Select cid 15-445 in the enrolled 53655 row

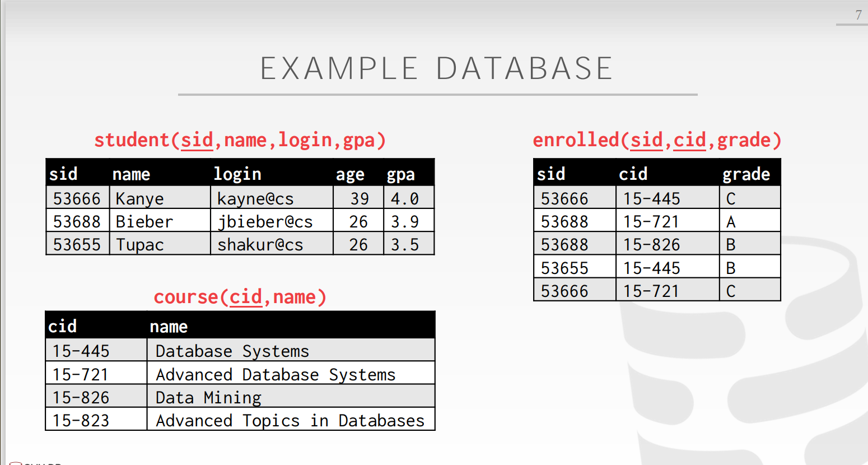652,268
